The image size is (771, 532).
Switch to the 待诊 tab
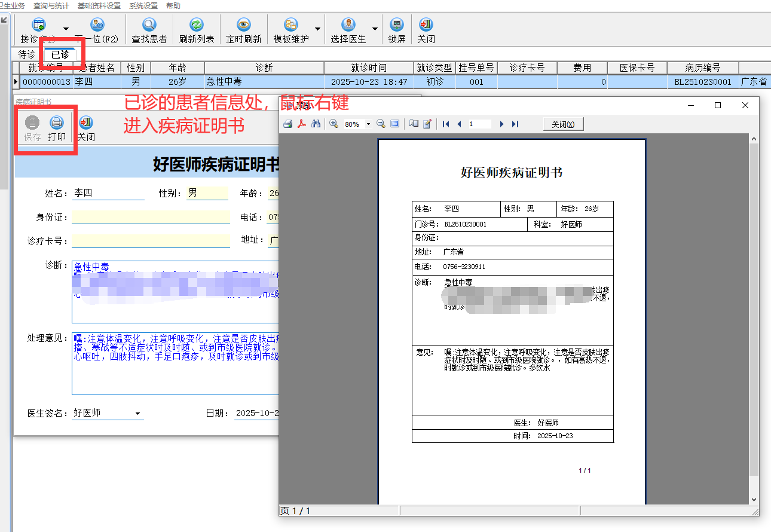coord(27,54)
